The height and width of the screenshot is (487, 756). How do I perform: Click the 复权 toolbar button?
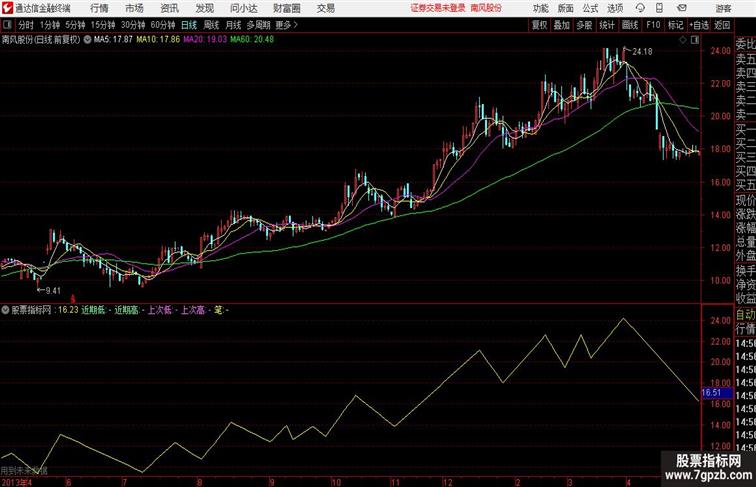tap(539, 25)
